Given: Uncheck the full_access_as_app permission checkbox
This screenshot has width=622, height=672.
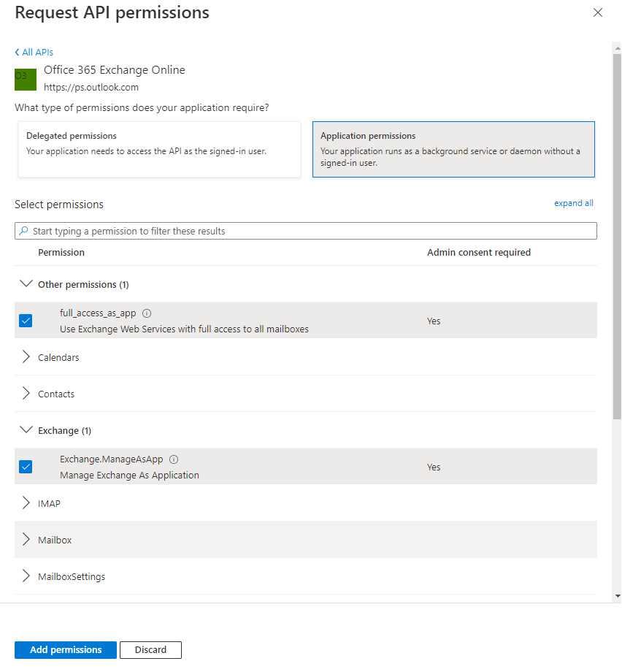Looking at the screenshot, I should pyautogui.click(x=26, y=321).
